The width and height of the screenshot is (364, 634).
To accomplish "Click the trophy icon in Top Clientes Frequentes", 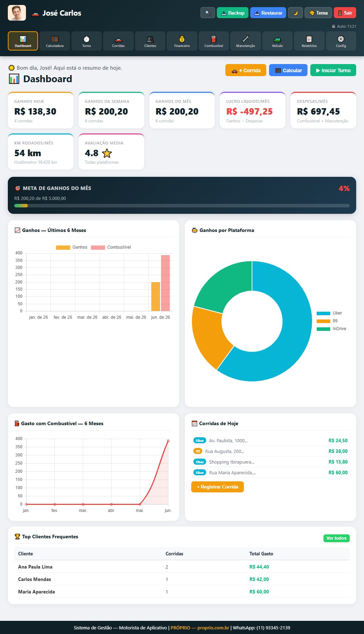I will (17, 537).
